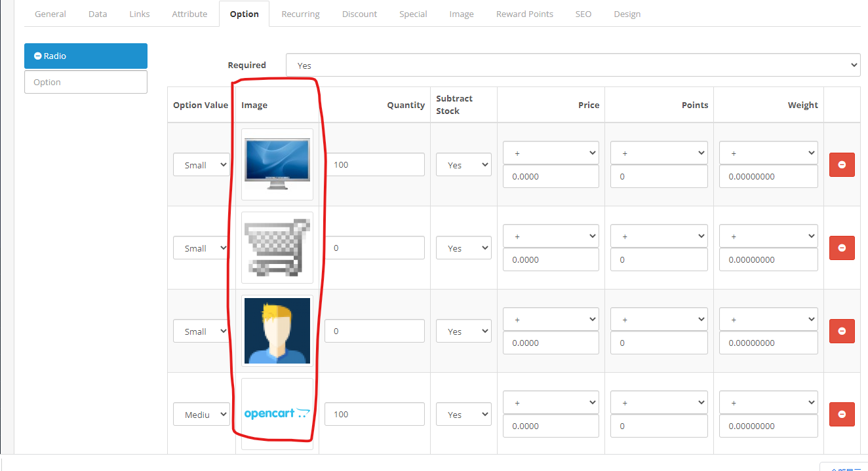Open weight prefix dropdown in OpenCart logo row

[768, 402]
